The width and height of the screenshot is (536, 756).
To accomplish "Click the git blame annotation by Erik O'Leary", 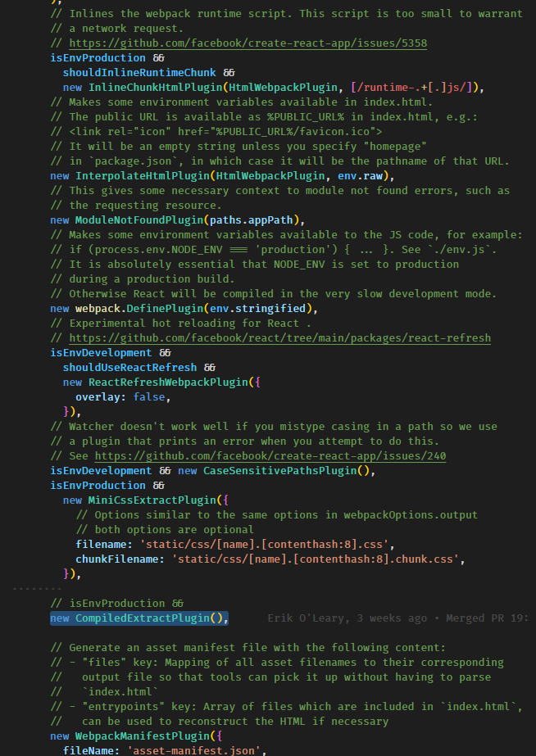I will [398, 618].
